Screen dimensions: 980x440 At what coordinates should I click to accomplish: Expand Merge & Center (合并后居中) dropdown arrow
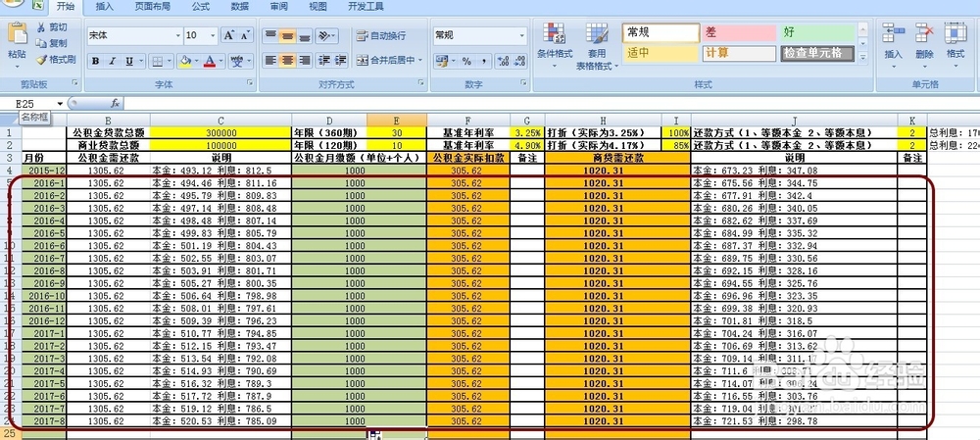[420, 61]
